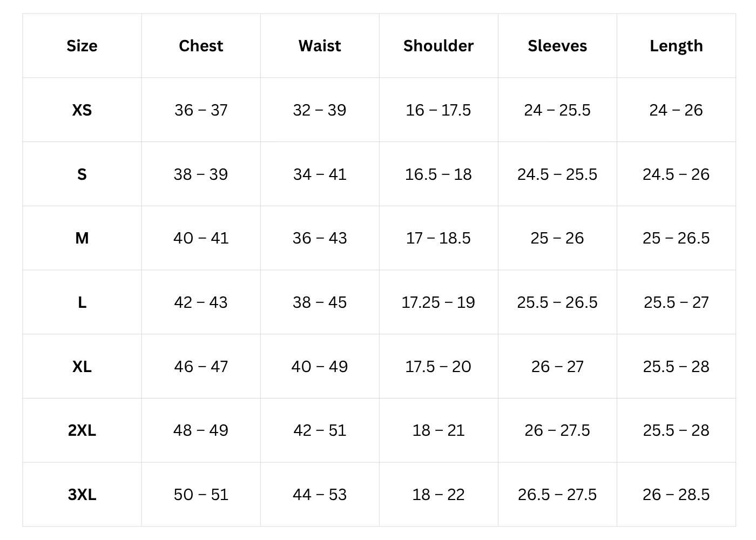Select chest value 46 – 47
756x540 pixels.
[x=201, y=367]
